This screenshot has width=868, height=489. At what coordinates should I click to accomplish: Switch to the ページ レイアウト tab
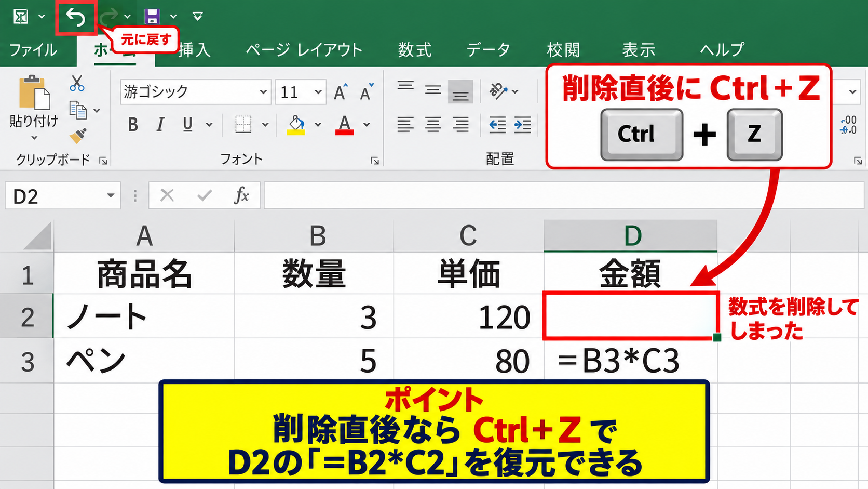304,50
